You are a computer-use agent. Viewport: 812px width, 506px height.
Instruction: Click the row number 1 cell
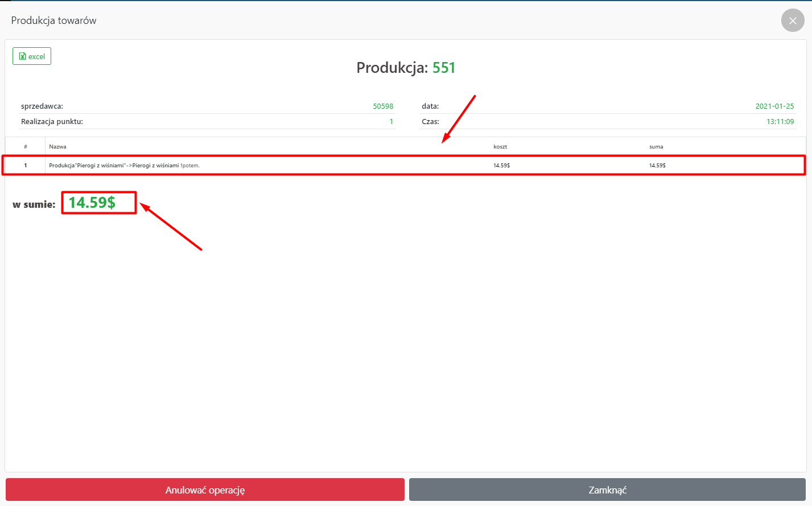(26, 166)
